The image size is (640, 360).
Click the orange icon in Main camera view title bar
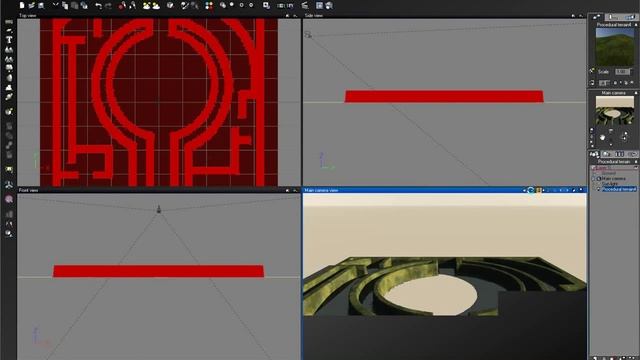coord(539,190)
